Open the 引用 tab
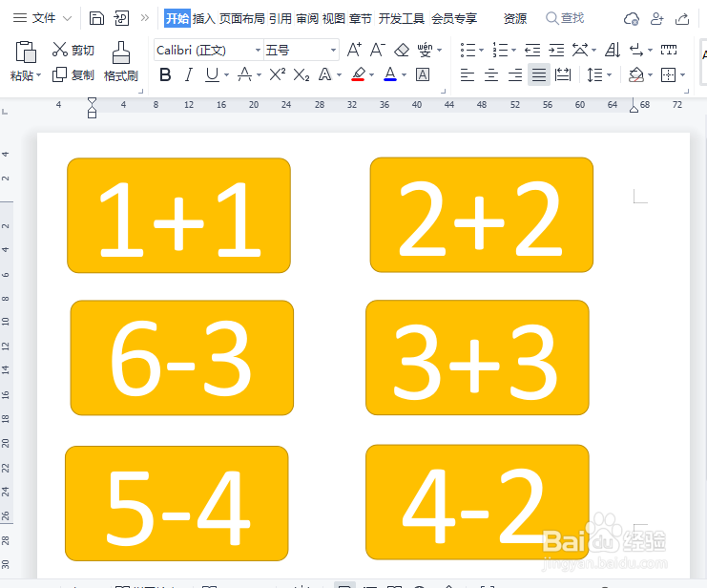Screen dimensions: 707x588 pyautogui.click(x=281, y=18)
